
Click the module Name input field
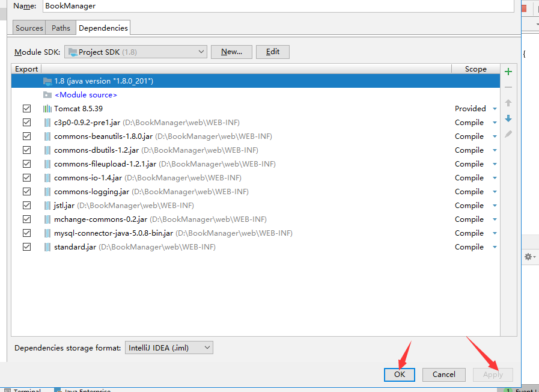pyautogui.click(x=278, y=6)
